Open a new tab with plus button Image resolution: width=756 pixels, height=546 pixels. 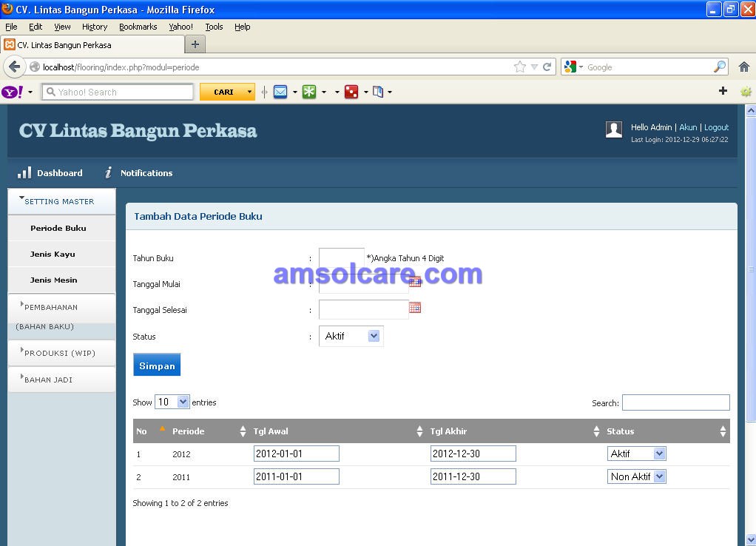(195, 45)
